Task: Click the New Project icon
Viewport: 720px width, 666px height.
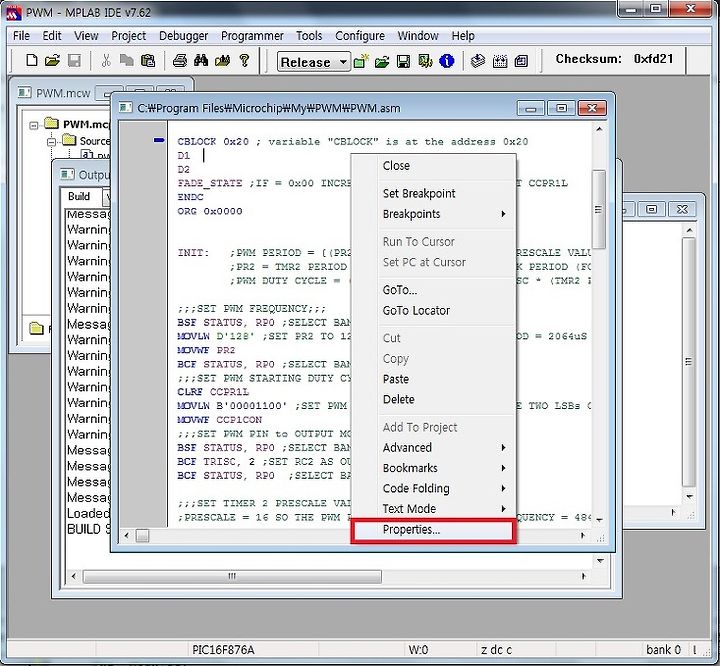Action: pos(361,61)
